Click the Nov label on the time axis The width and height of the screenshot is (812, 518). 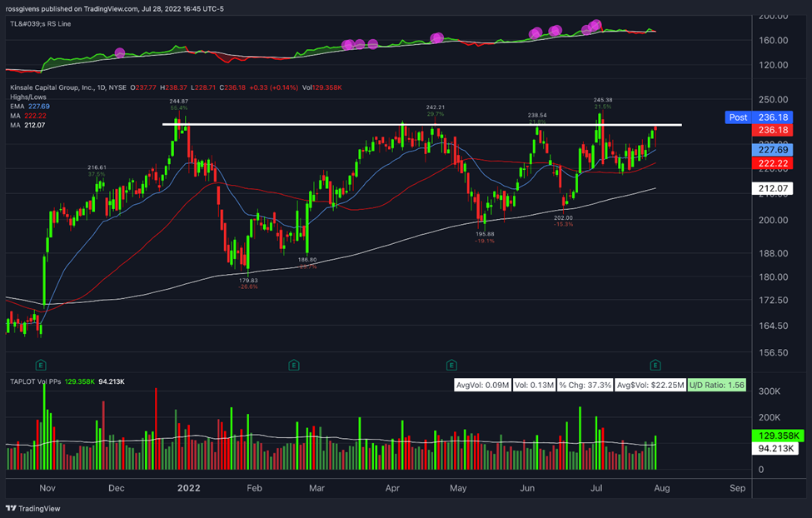(x=47, y=488)
